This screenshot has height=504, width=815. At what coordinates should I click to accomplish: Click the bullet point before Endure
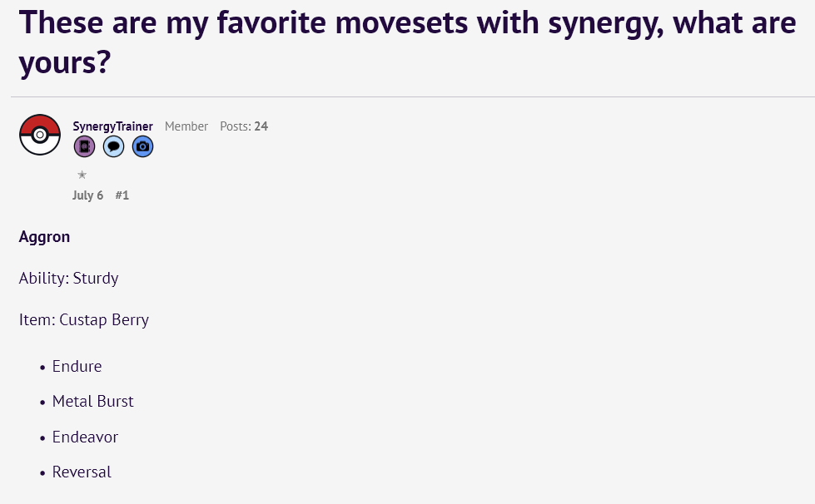point(42,367)
